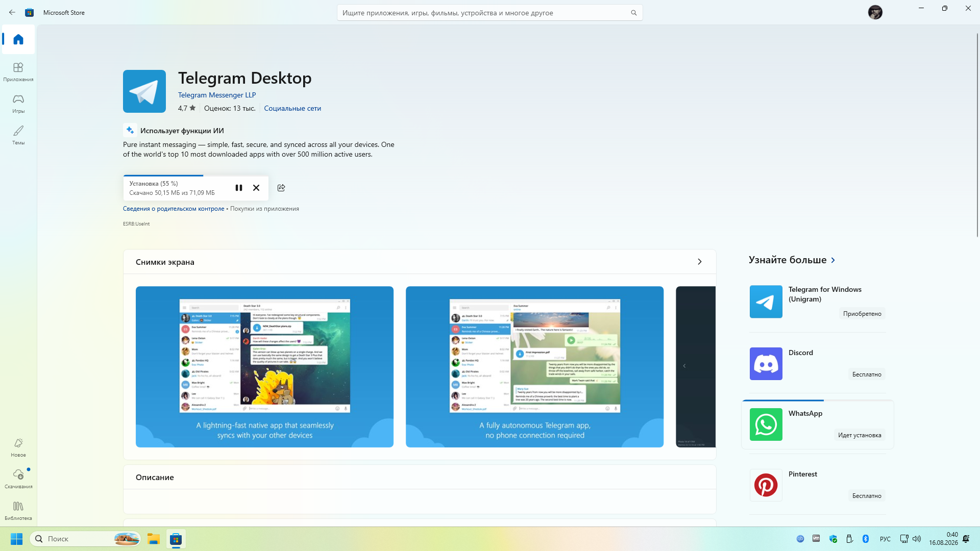Image resolution: width=980 pixels, height=551 pixels.
Task: Click the ESRB:UseInt rating text
Action: click(x=136, y=224)
